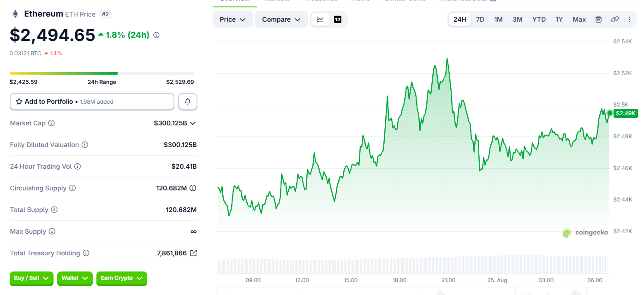Switch to line chart view icon
This screenshot has height=295, width=644.
320,19
